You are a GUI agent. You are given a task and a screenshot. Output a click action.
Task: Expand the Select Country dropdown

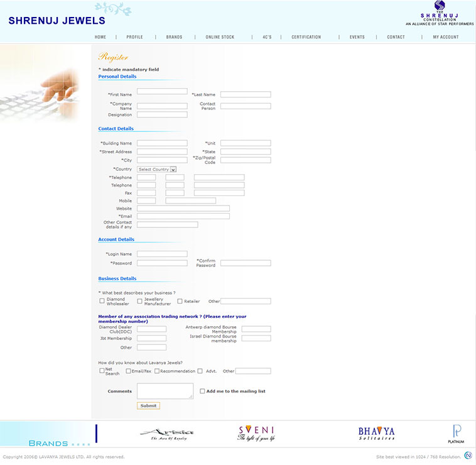point(156,170)
